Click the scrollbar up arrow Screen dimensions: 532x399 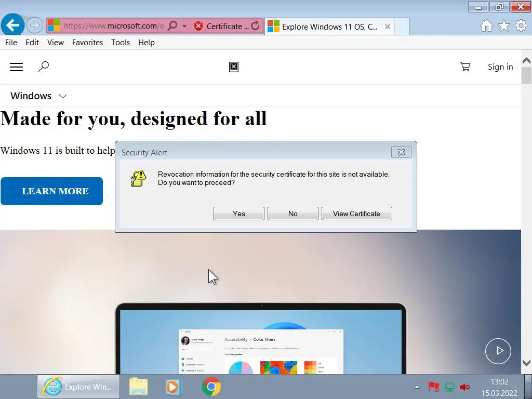pyautogui.click(x=527, y=61)
